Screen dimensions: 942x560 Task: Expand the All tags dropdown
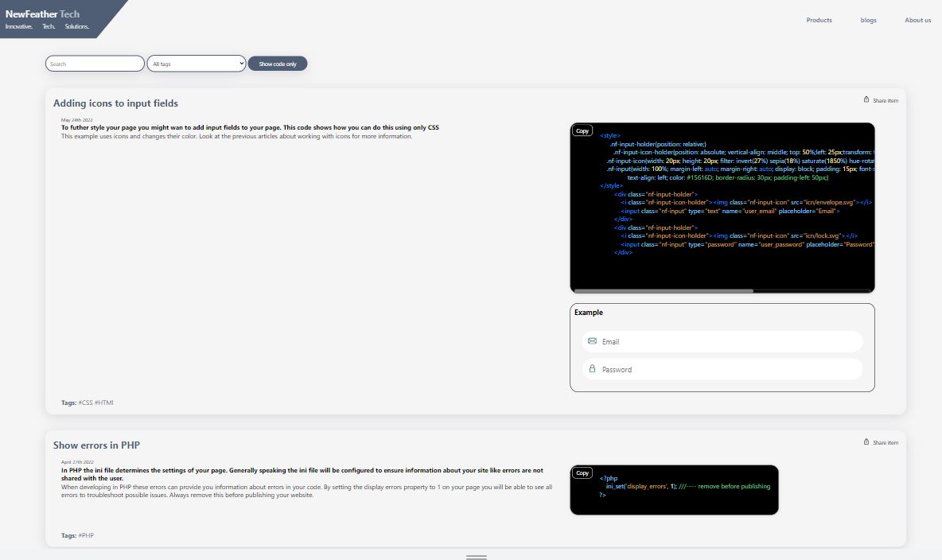(197, 64)
